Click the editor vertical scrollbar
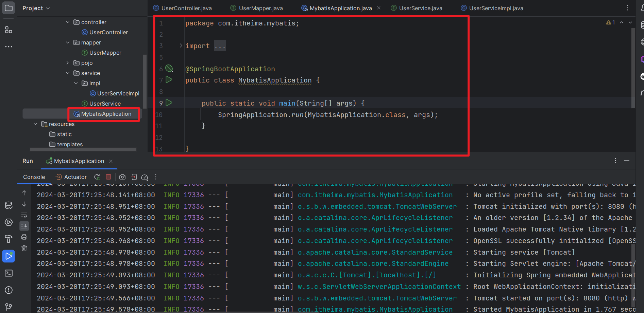Viewport: 644px width, 313px height. (633, 68)
